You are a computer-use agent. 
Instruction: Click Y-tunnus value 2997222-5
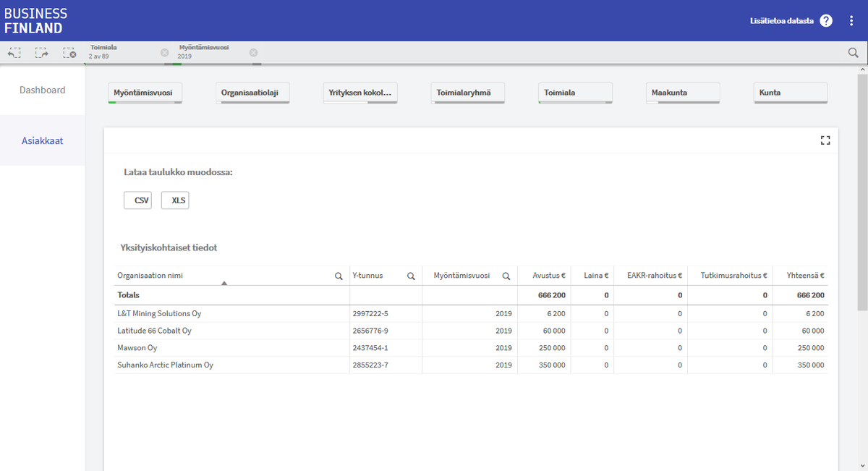coord(370,314)
